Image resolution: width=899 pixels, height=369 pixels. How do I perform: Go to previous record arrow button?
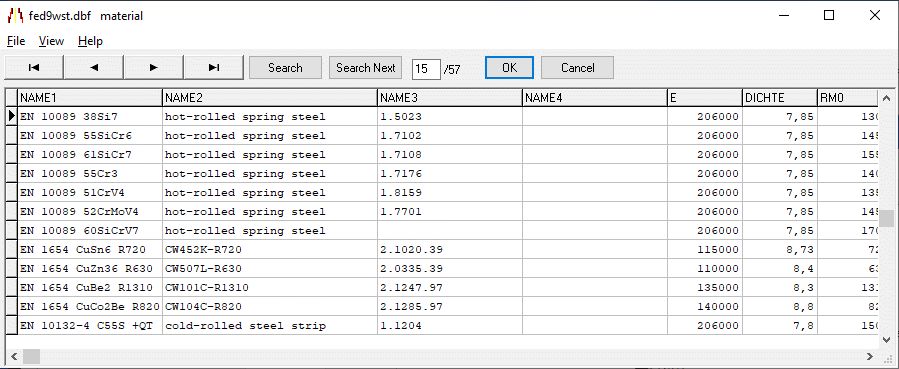pyautogui.click(x=94, y=68)
